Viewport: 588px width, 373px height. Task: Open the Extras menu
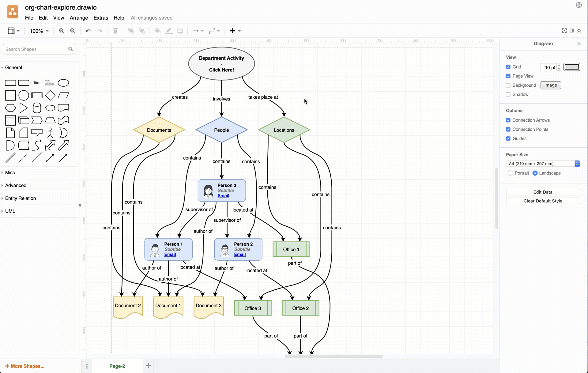click(x=101, y=18)
